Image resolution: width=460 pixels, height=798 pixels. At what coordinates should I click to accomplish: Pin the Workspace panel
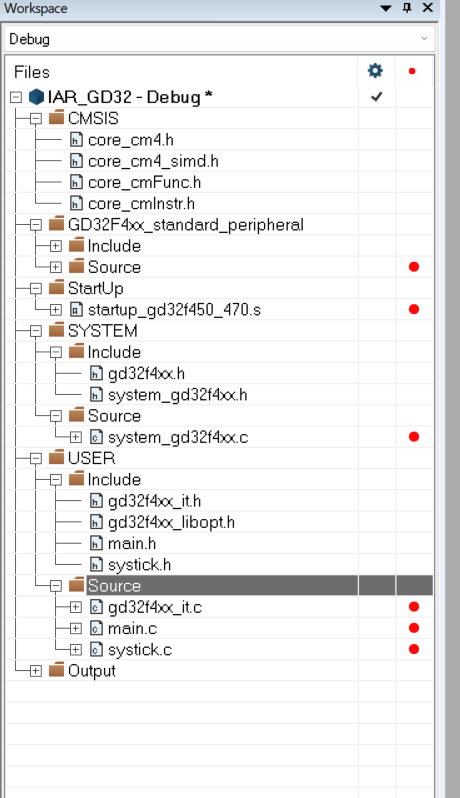[407, 8]
